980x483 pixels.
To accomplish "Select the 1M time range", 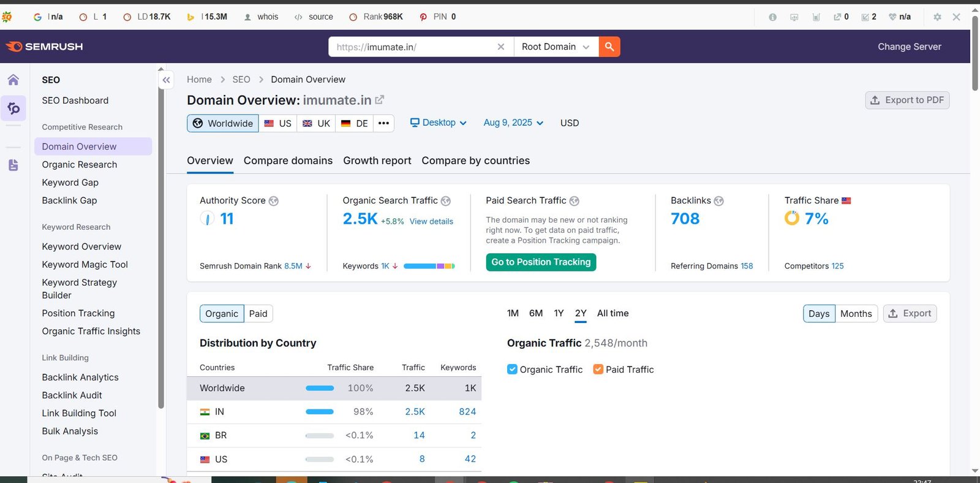I will (x=513, y=313).
